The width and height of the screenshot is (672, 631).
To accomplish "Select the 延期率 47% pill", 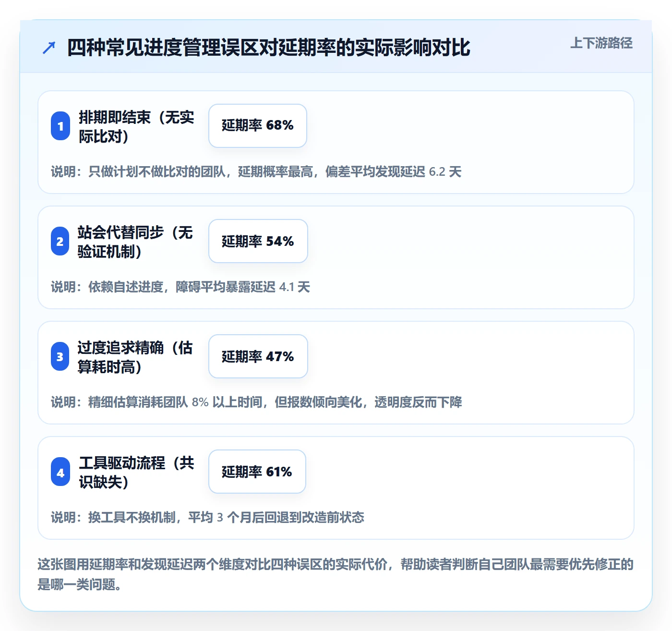I will (x=258, y=356).
